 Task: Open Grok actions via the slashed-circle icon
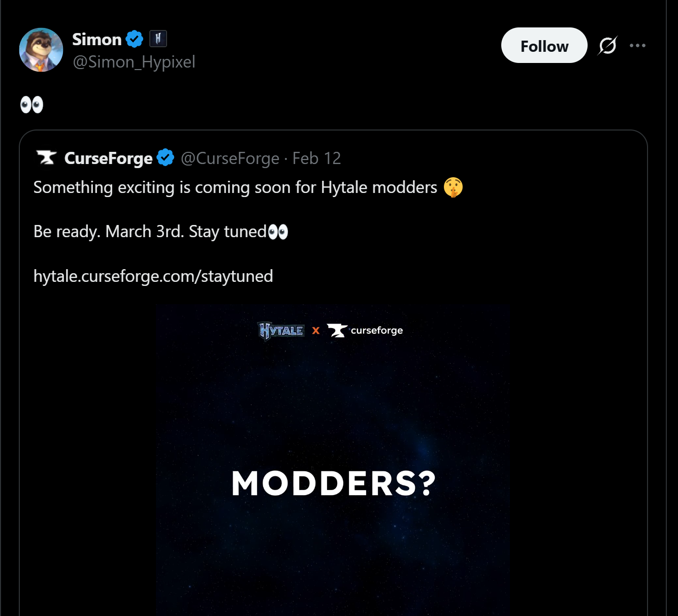pyautogui.click(x=607, y=46)
